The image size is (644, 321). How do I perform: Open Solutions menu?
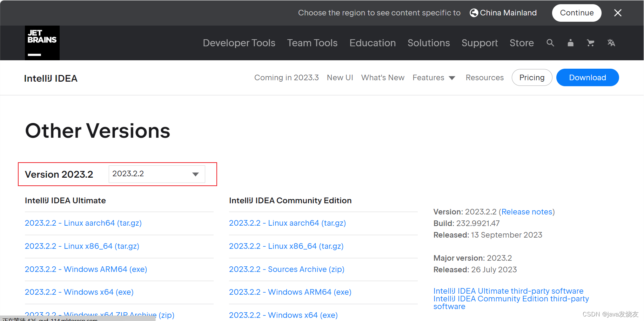coord(429,43)
